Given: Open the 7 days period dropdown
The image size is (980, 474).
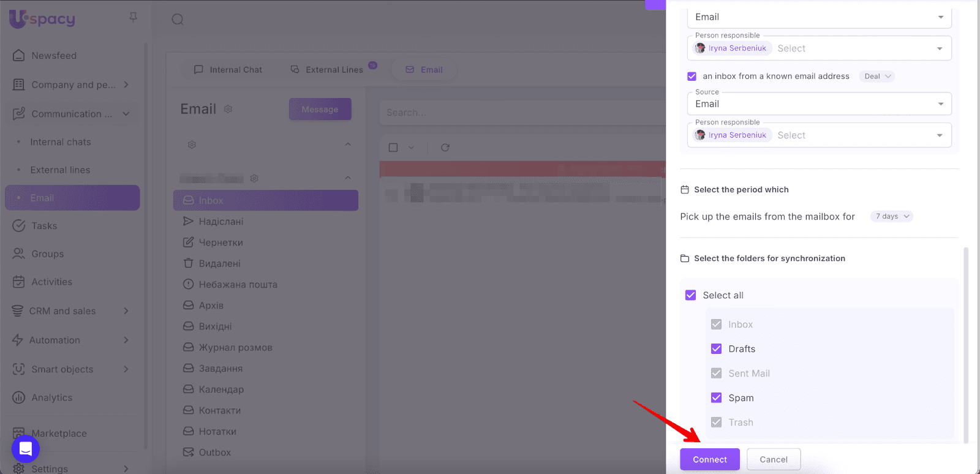Looking at the screenshot, I should click(x=892, y=216).
